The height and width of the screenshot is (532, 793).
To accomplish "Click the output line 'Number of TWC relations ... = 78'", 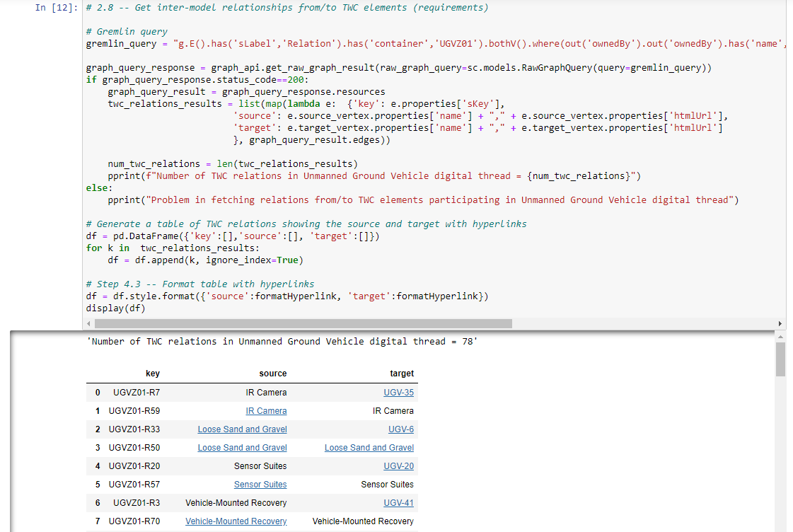I will pos(282,342).
